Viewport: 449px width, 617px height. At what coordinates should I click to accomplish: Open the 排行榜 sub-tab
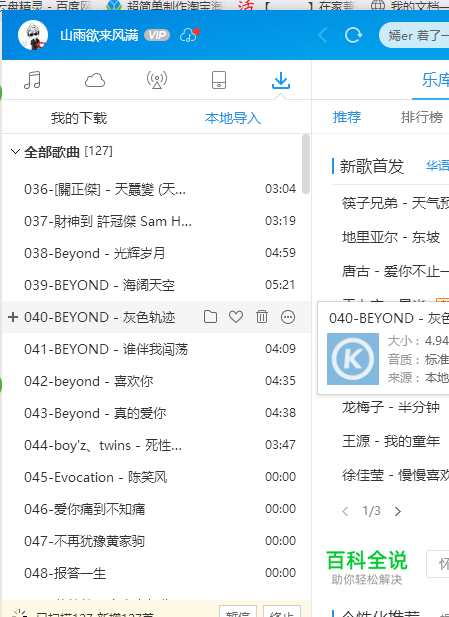click(422, 117)
